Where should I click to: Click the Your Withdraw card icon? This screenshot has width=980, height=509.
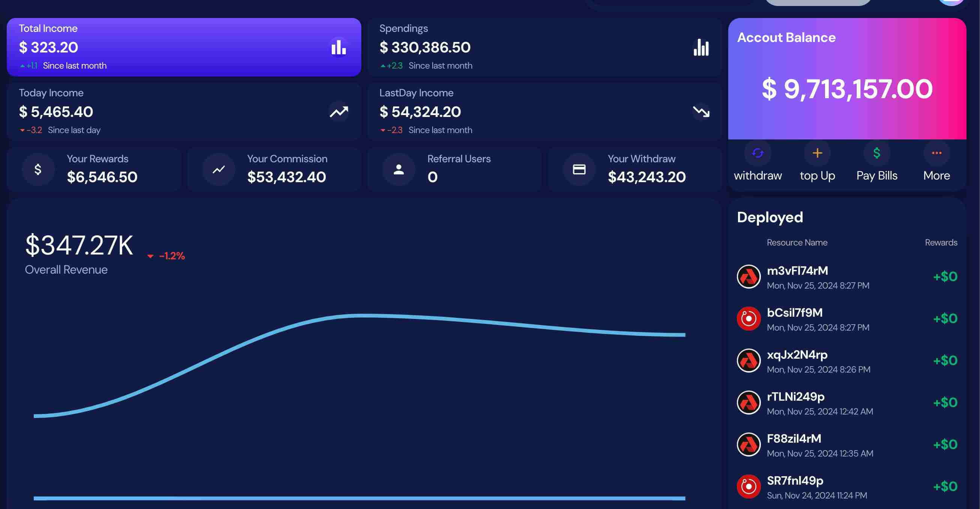[579, 169]
